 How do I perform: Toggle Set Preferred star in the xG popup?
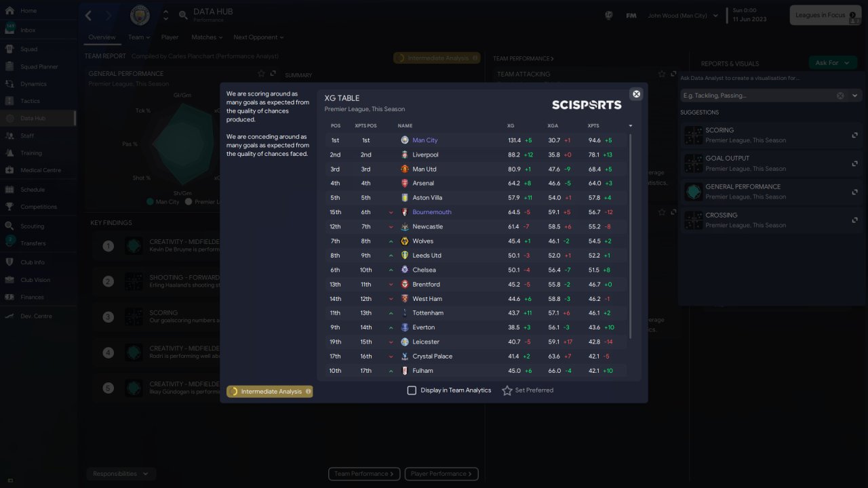coord(507,390)
